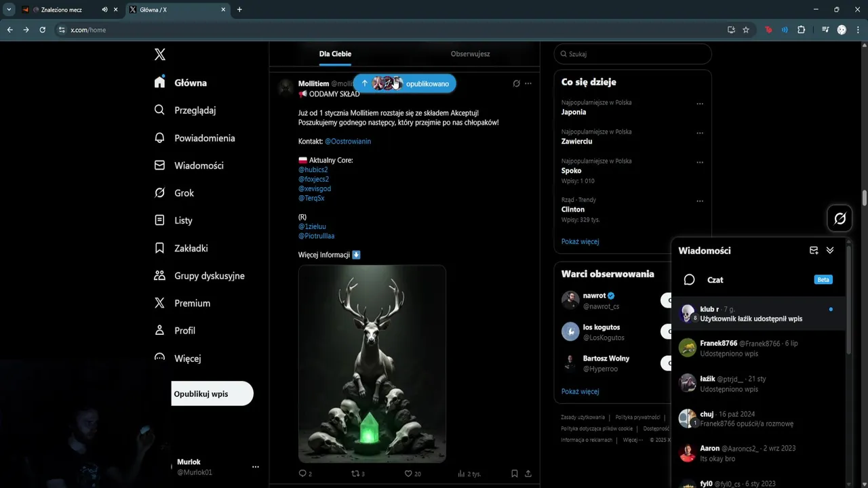The height and width of the screenshot is (488, 868).
Task: Open account options dots next to Murlok
Action: pyautogui.click(x=256, y=467)
